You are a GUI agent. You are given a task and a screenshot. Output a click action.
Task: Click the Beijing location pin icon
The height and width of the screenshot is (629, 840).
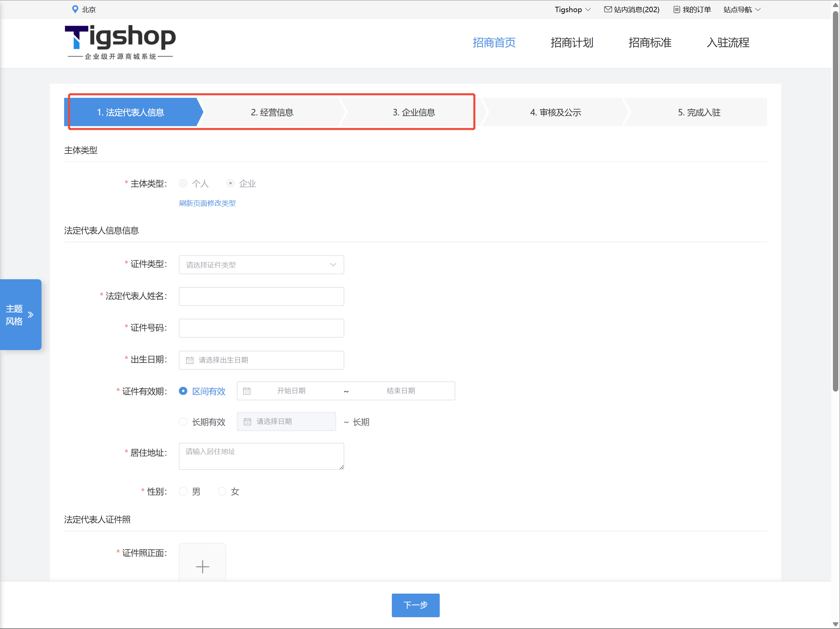(75, 9)
